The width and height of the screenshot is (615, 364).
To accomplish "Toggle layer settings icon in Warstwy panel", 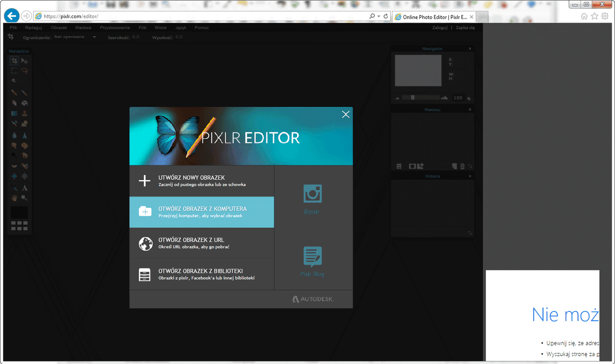I will (x=399, y=166).
